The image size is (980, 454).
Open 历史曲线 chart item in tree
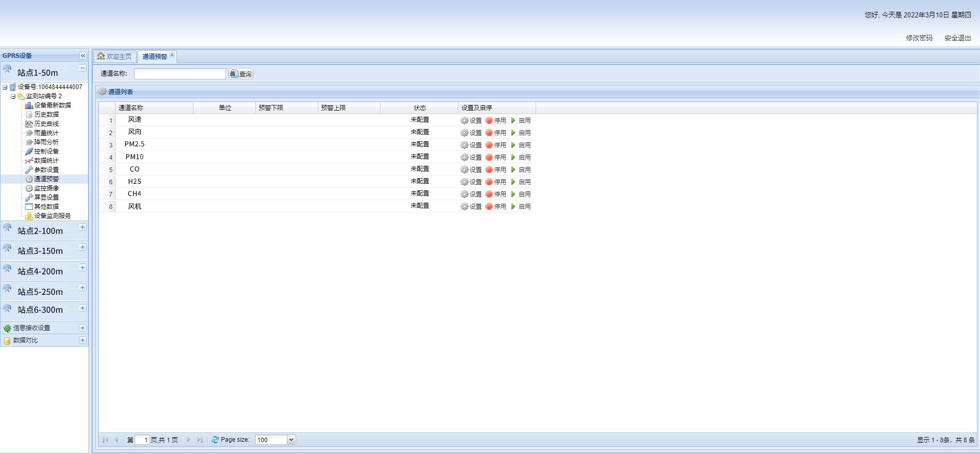(46, 124)
